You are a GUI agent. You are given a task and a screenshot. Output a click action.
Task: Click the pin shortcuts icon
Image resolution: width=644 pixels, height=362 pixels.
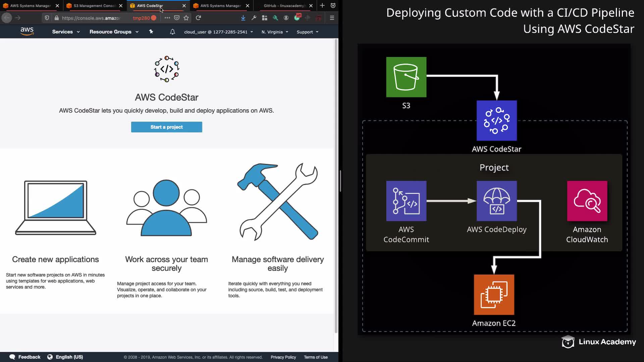(151, 32)
